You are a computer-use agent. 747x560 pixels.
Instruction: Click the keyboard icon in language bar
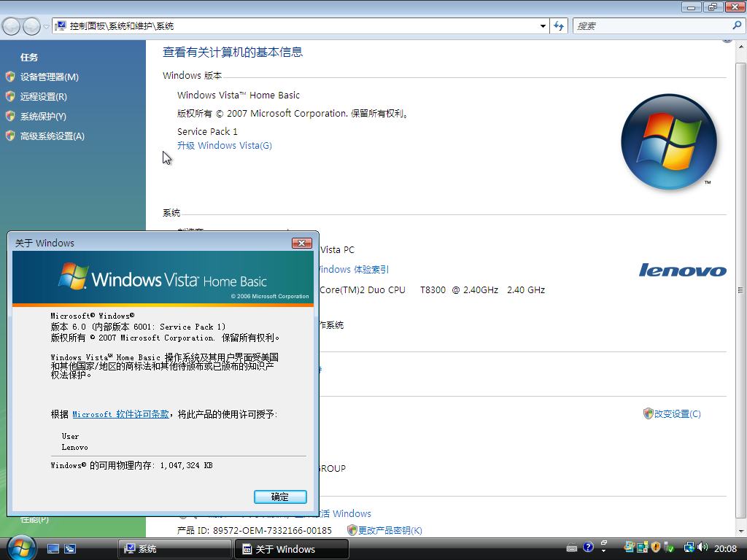point(572,548)
